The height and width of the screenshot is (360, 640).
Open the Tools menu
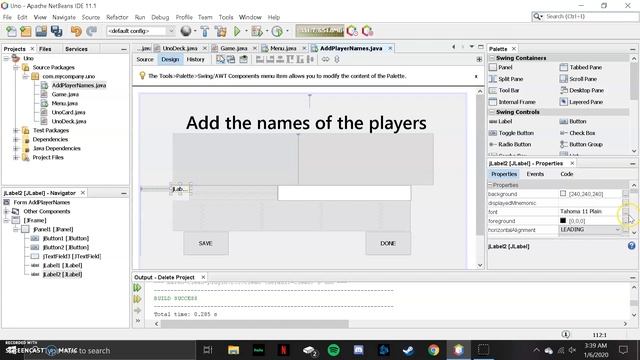[226, 17]
